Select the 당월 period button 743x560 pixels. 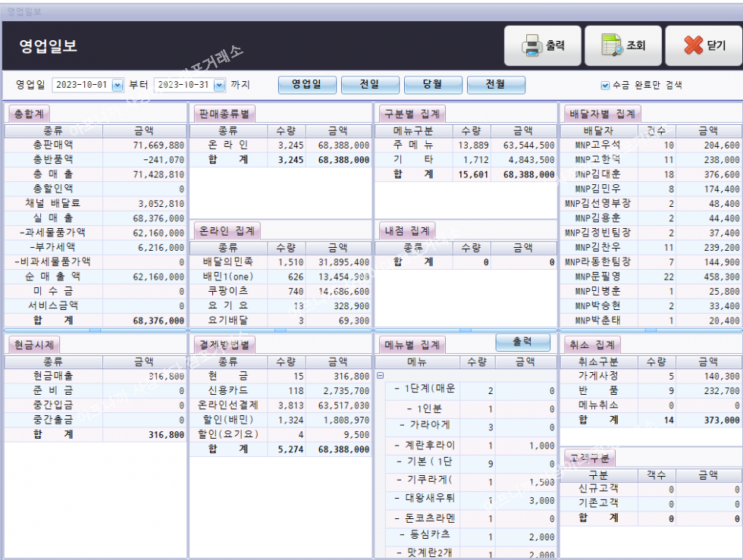[x=433, y=85]
